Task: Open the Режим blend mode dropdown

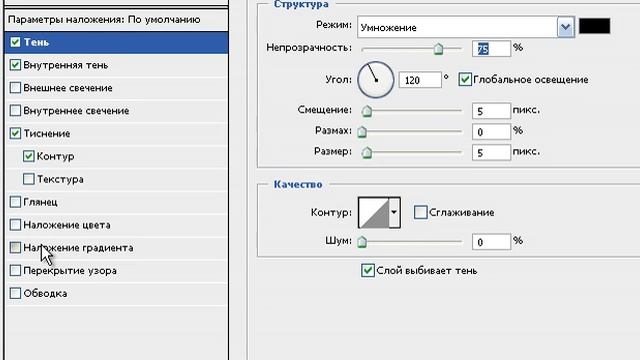Action: tap(566, 27)
